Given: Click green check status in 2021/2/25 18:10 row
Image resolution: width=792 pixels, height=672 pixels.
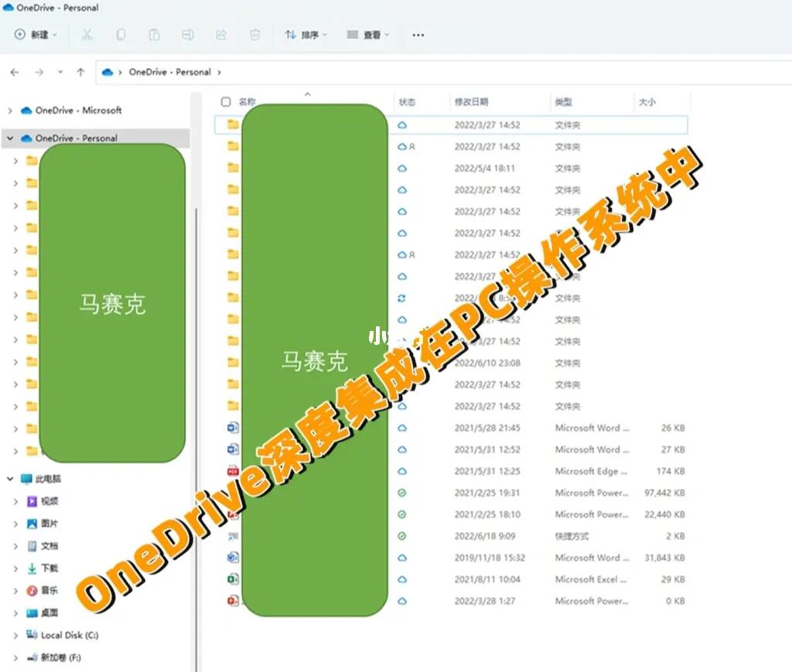Looking at the screenshot, I should (401, 514).
